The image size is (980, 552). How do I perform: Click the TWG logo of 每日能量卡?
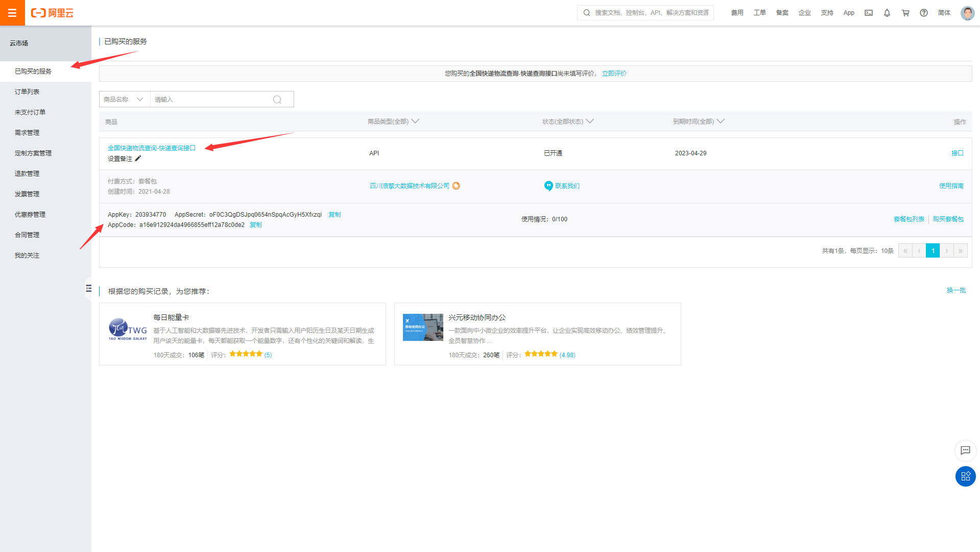(x=128, y=329)
